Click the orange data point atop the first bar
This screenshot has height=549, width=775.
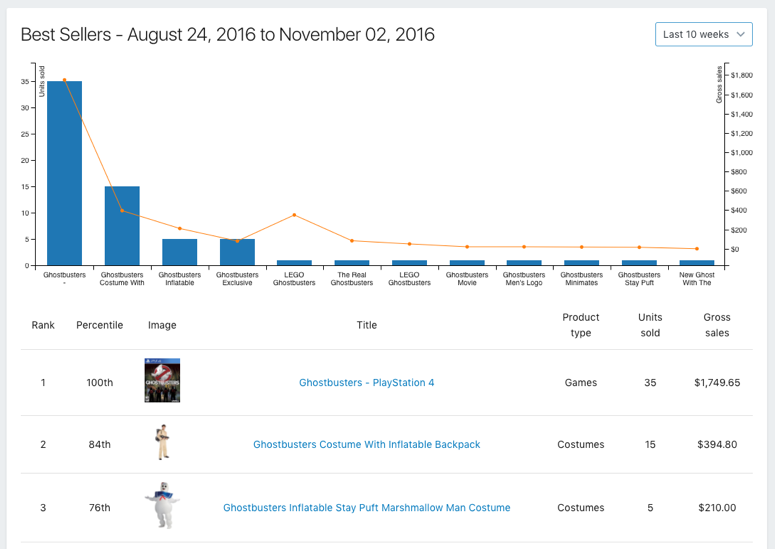point(64,80)
